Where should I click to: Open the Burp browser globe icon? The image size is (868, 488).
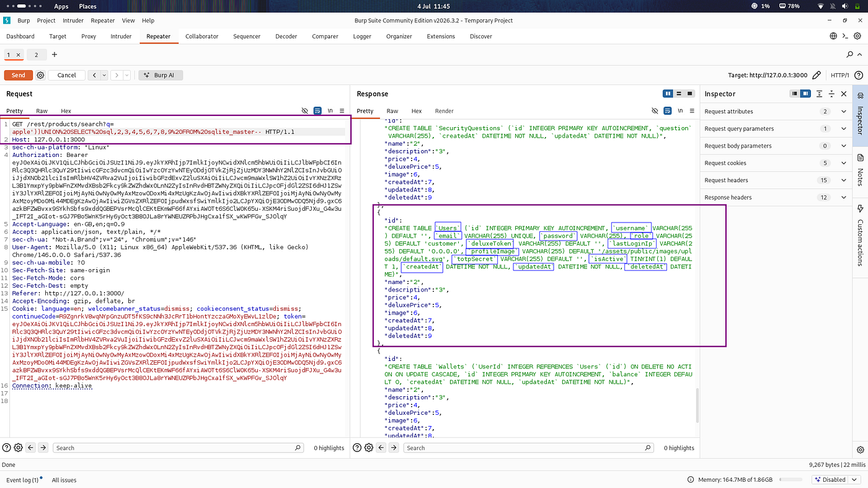pos(834,36)
